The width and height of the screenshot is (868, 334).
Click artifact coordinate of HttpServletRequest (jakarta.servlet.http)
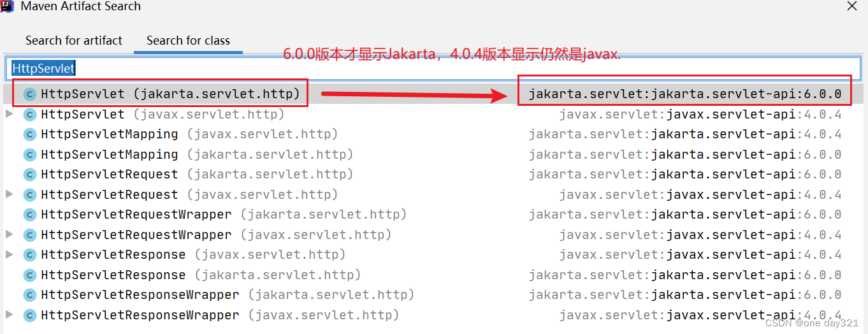coord(685,175)
